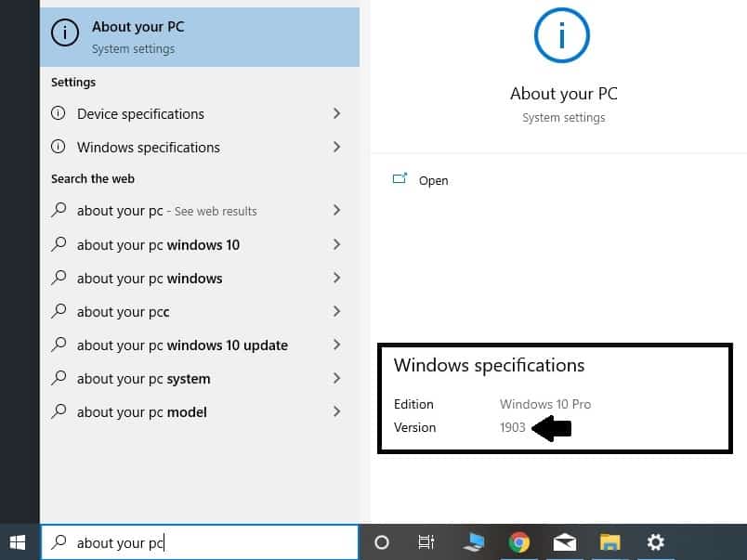Viewport: 747px width, 560px height.
Task: Click the info icon beside Device specifications
Action: pos(59,113)
